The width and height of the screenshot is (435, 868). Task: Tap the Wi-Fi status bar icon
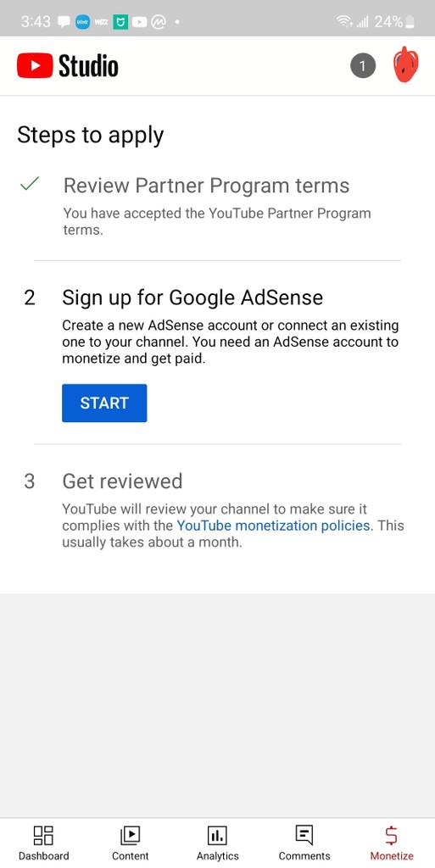tap(345, 22)
